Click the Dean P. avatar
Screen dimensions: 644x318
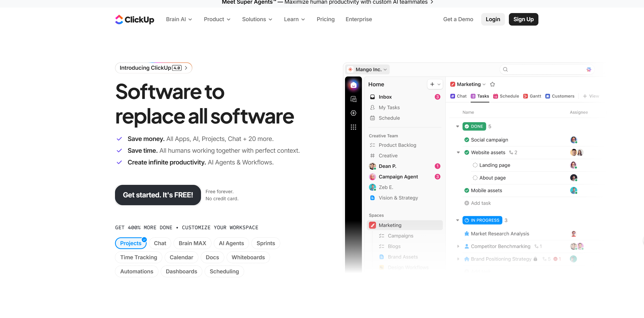point(372,166)
